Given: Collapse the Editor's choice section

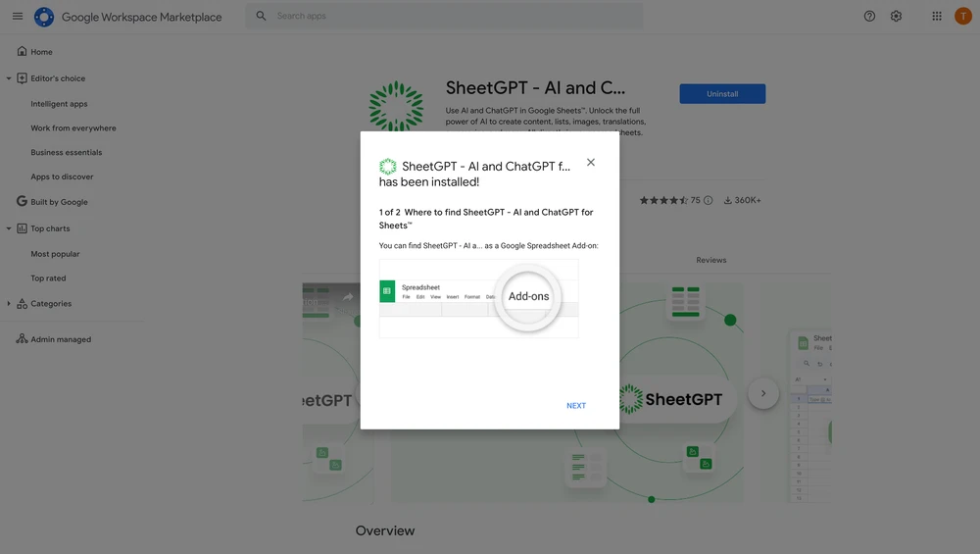Looking at the screenshot, I should coord(9,78).
